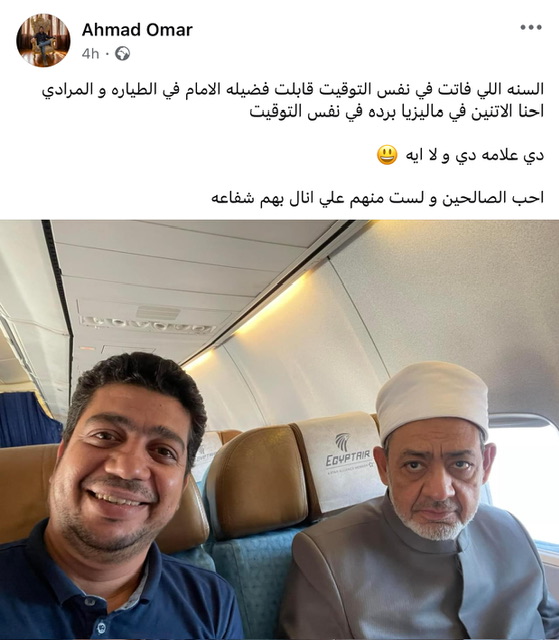
Task: Click the man wearing the white turban
Action: [x=424, y=502]
